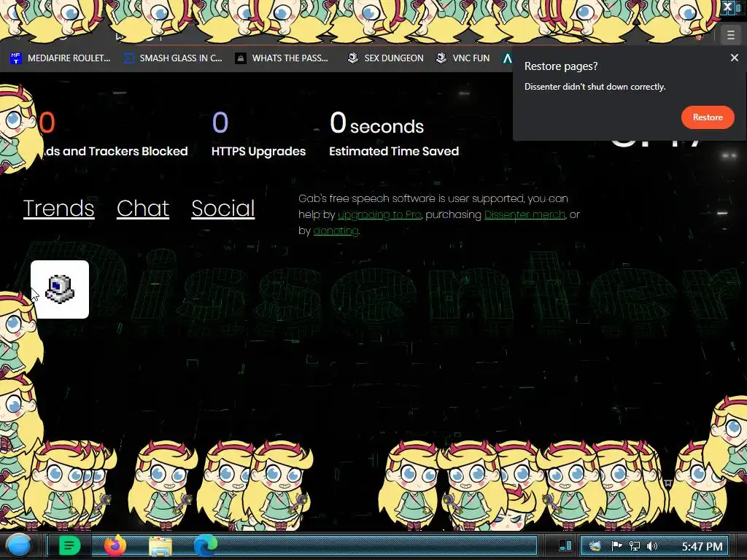This screenshot has height=560, width=747.
Task: Follow the Dissenter merch link
Action: tap(525, 215)
